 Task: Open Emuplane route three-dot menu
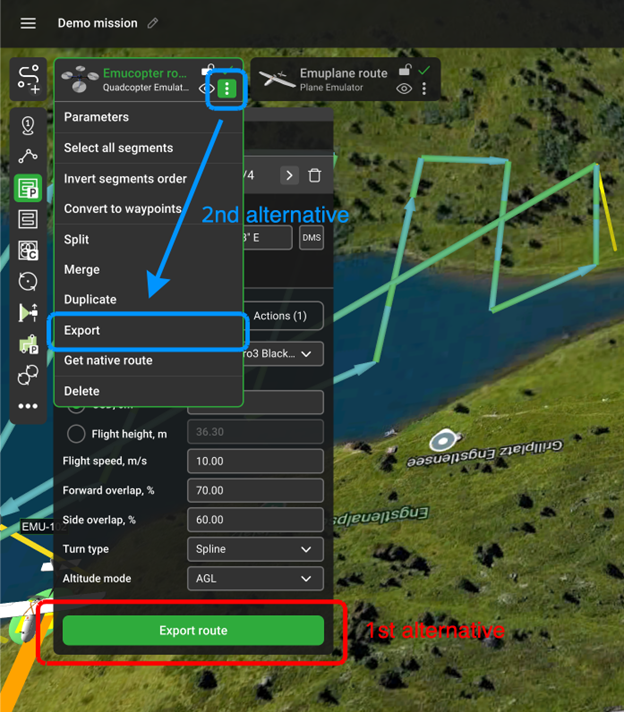(425, 89)
